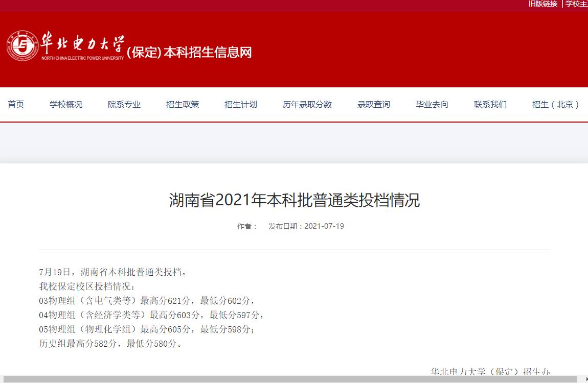Click the 旧版链接 link at top
The width and height of the screenshot is (588, 383).
pyautogui.click(x=543, y=4)
